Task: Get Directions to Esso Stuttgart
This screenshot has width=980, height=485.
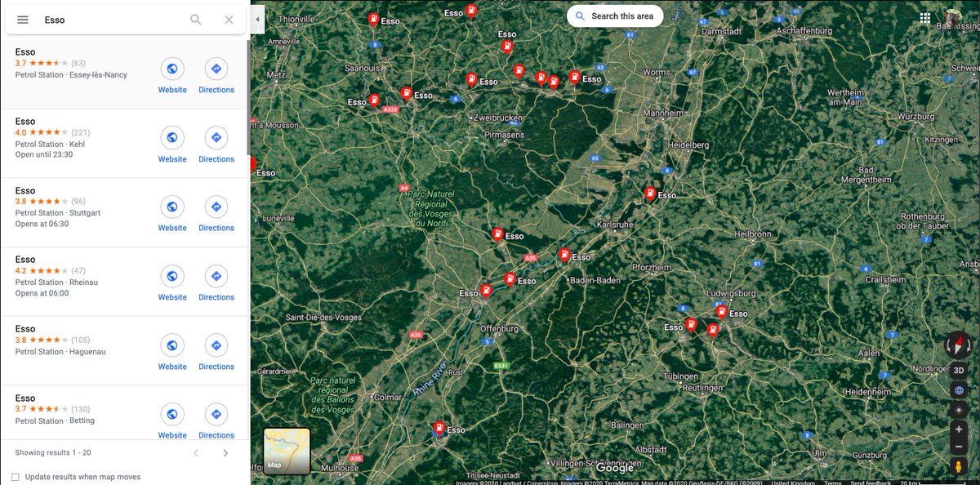Action: pyautogui.click(x=216, y=213)
